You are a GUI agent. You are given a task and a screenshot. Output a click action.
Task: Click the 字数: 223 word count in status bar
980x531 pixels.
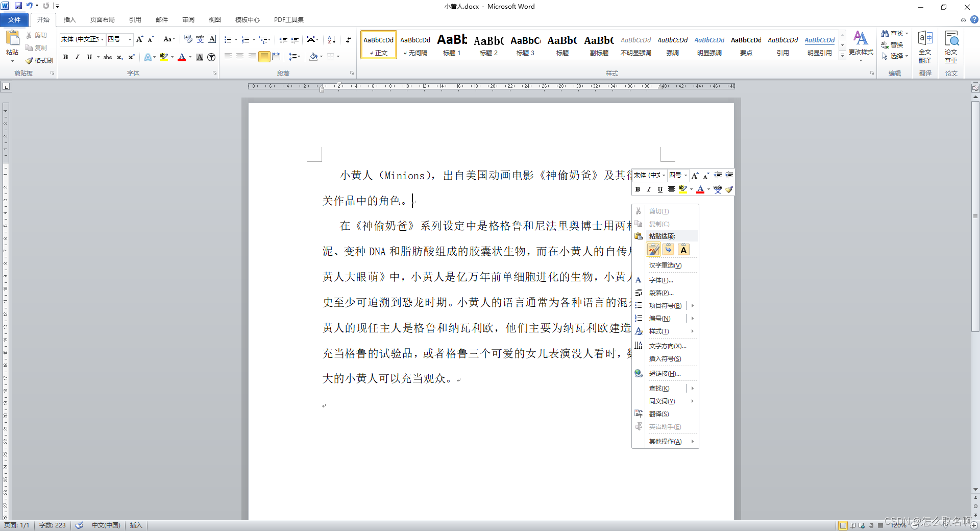(53, 525)
